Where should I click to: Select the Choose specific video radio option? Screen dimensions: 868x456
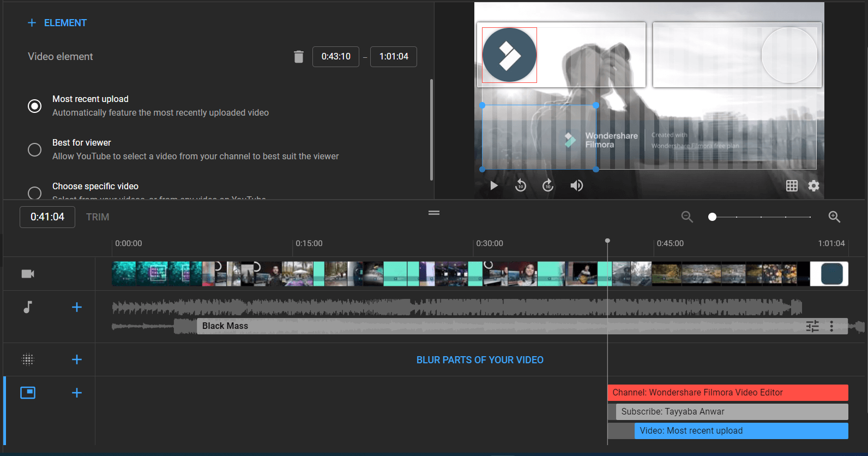(34, 193)
